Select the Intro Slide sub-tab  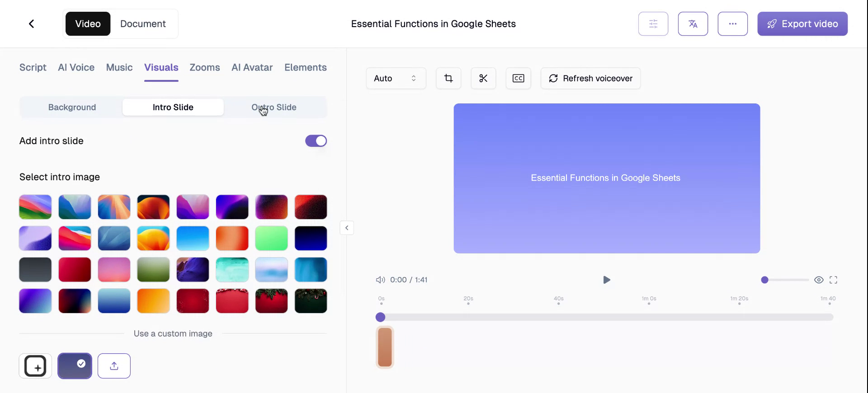pyautogui.click(x=173, y=108)
